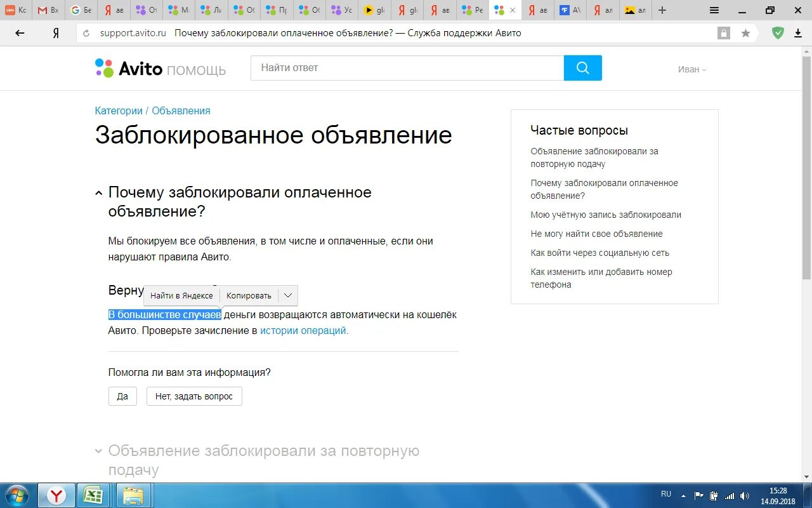Open the Иван account dropdown
The width and height of the screenshot is (812, 508).
[692, 69]
